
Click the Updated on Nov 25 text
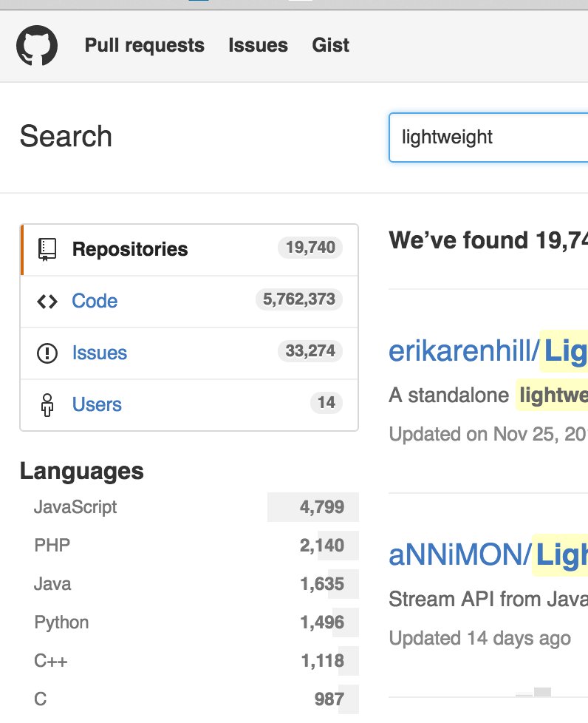click(x=488, y=434)
